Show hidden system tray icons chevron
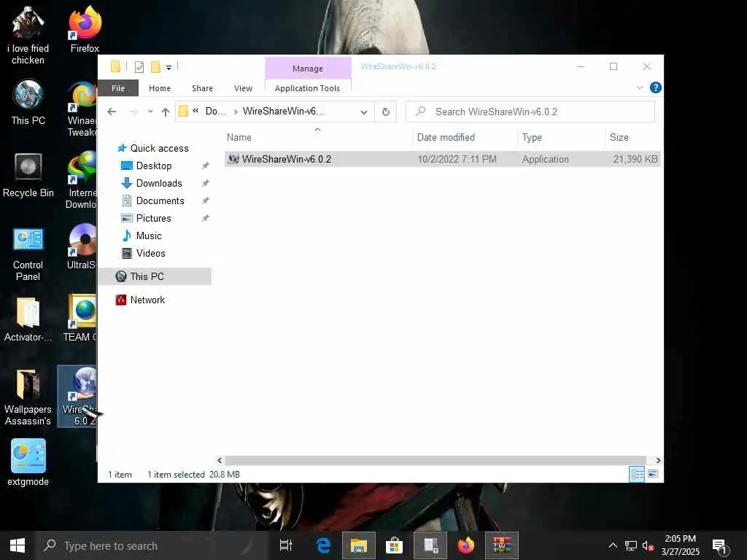The width and height of the screenshot is (747, 560). click(613, 545)
